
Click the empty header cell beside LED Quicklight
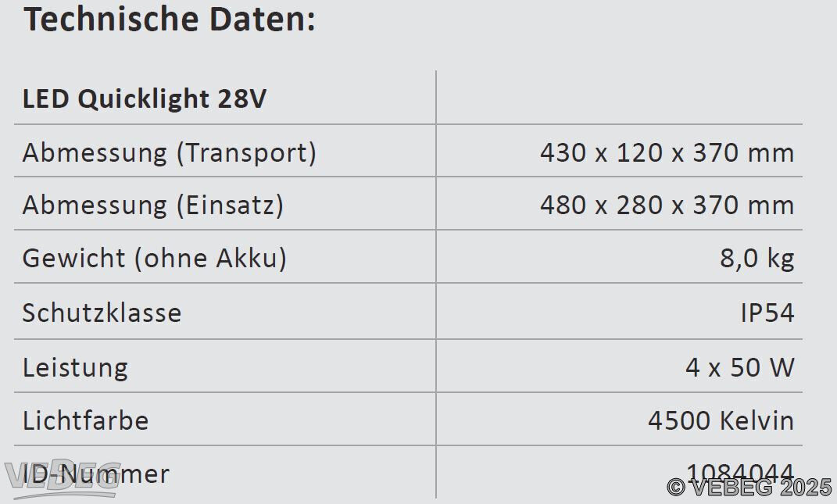coord(619,98)
